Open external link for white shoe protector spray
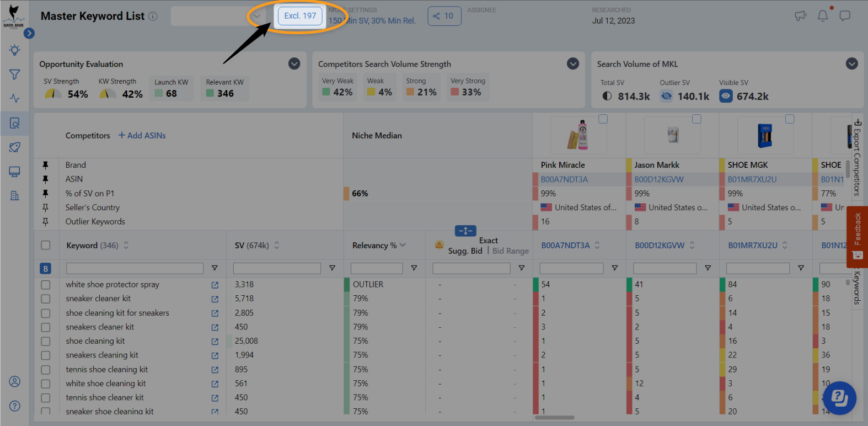Screen dimensions: 868x426 215,285
